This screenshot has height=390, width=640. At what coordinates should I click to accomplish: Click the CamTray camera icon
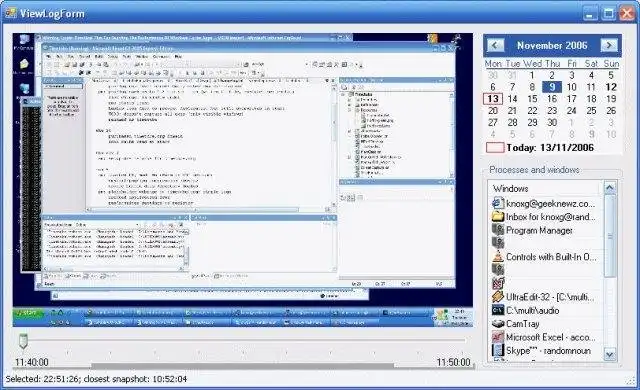click(x=498, y=324)
